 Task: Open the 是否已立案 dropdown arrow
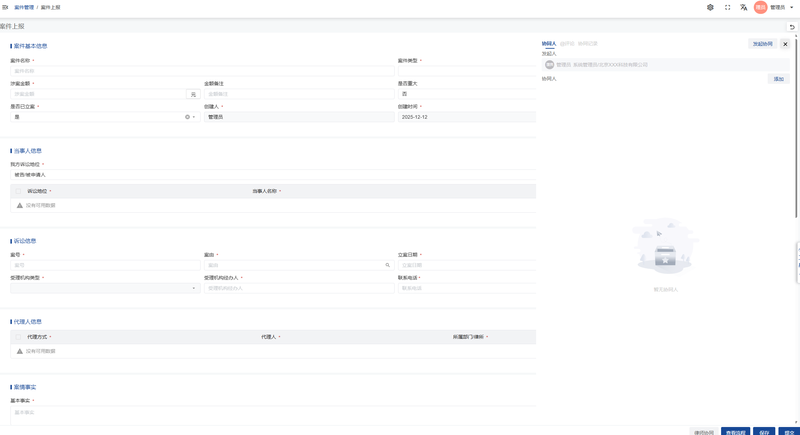coord(194,117)
